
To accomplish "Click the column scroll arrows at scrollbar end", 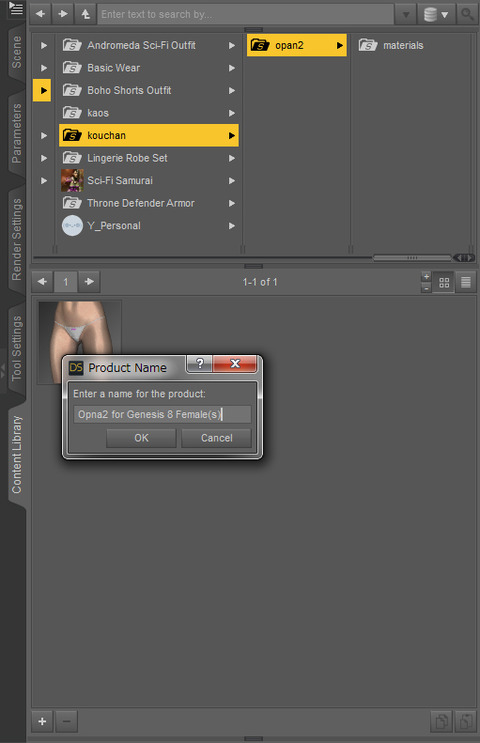I will 464,258.
